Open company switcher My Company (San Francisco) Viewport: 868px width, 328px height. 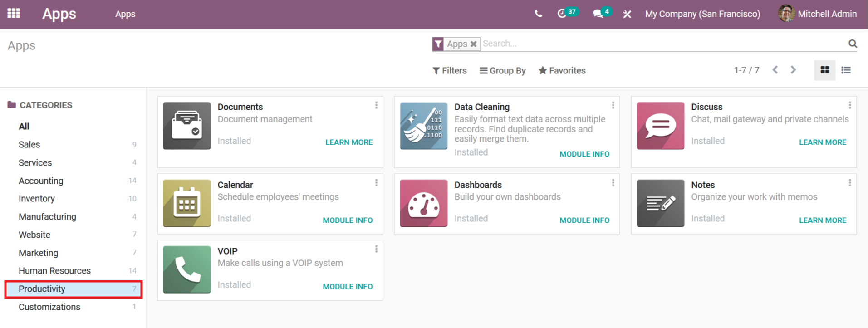(702, 14)
